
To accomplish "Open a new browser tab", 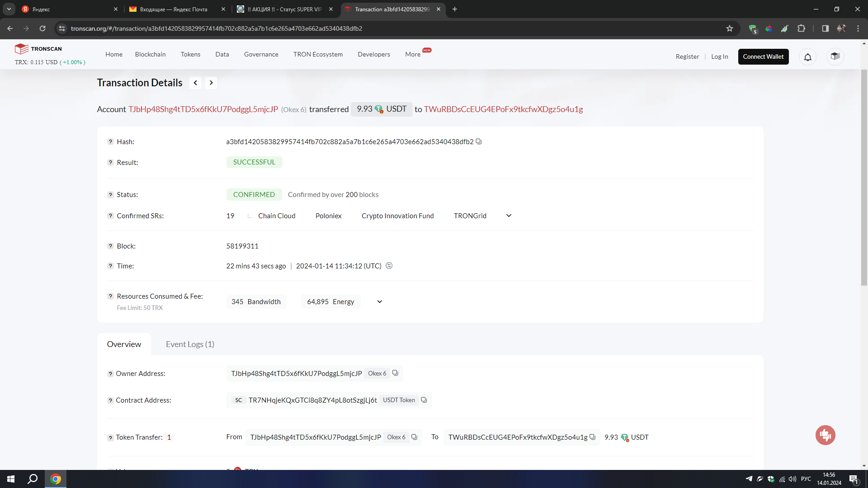I will 455,9.
